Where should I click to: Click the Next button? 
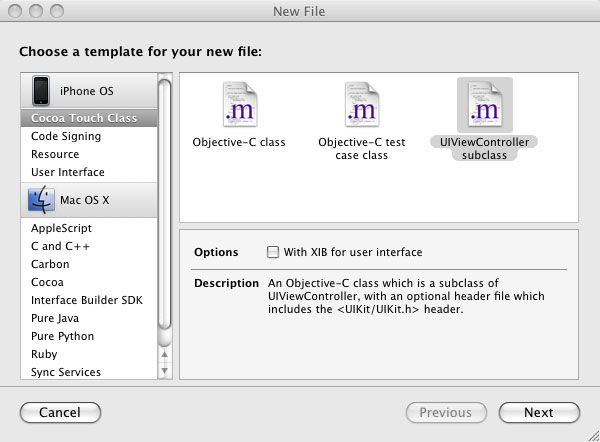(539, 413)
